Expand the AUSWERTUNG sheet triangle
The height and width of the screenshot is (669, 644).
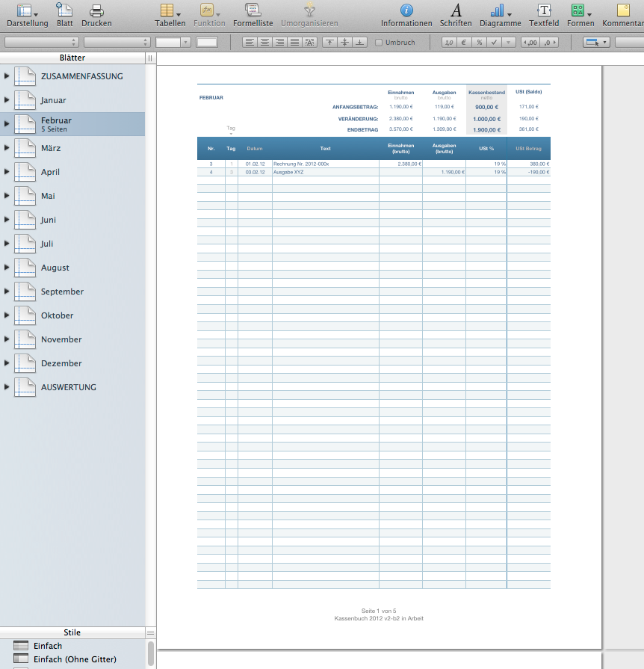[x=7, y=387]
